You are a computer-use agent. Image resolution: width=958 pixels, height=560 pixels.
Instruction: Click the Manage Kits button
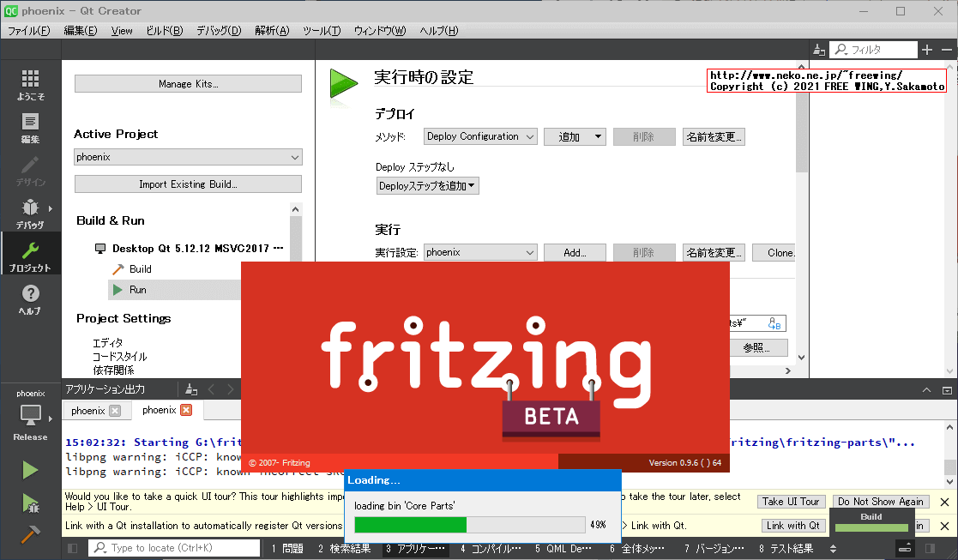187,83
